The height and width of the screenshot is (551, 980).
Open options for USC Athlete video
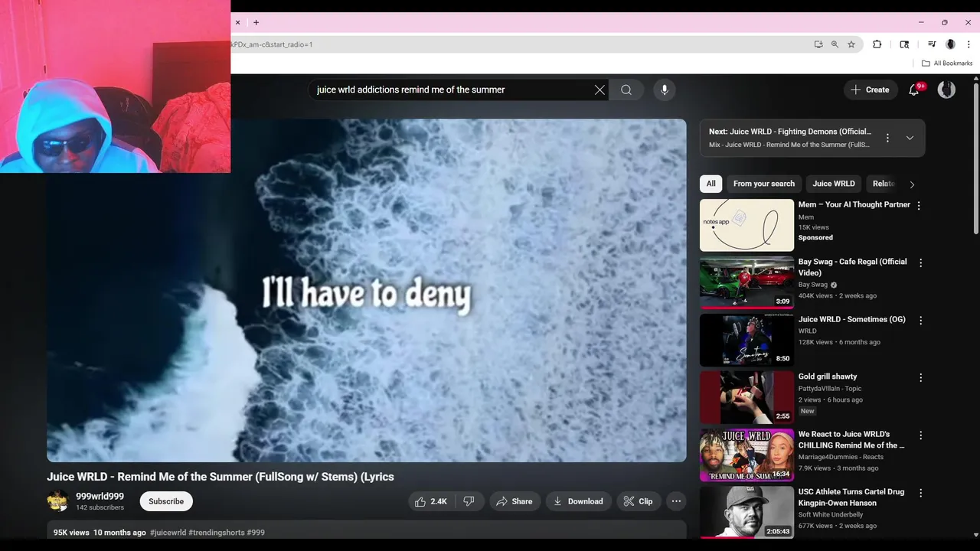click(920, 493)
